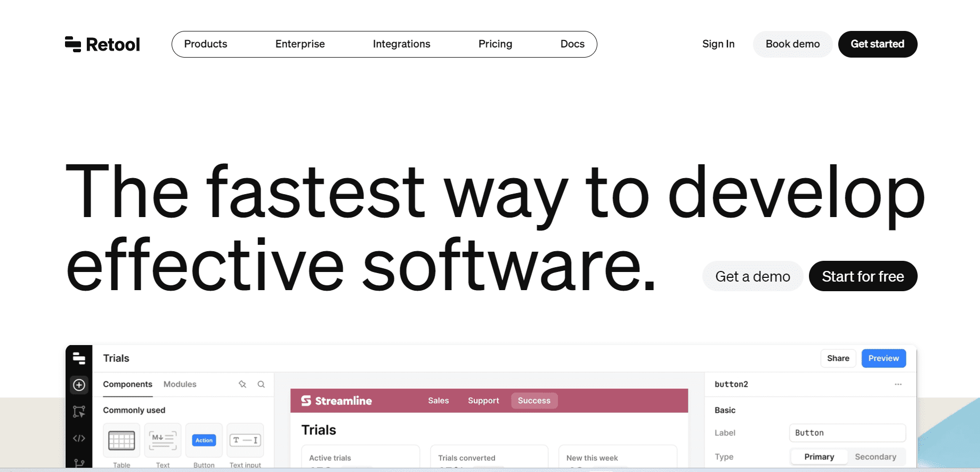Click the button2 component name

point(731,384)
